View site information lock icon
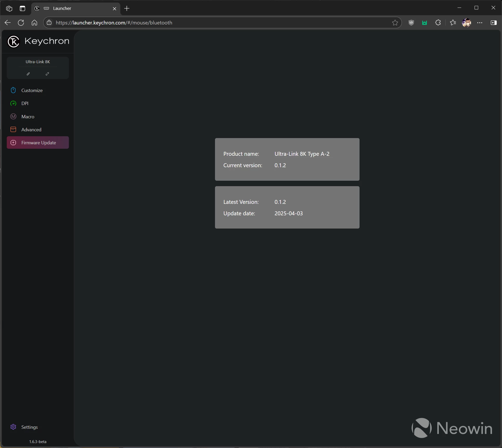This screenshot has height=448, width=502. click(49, 23)
